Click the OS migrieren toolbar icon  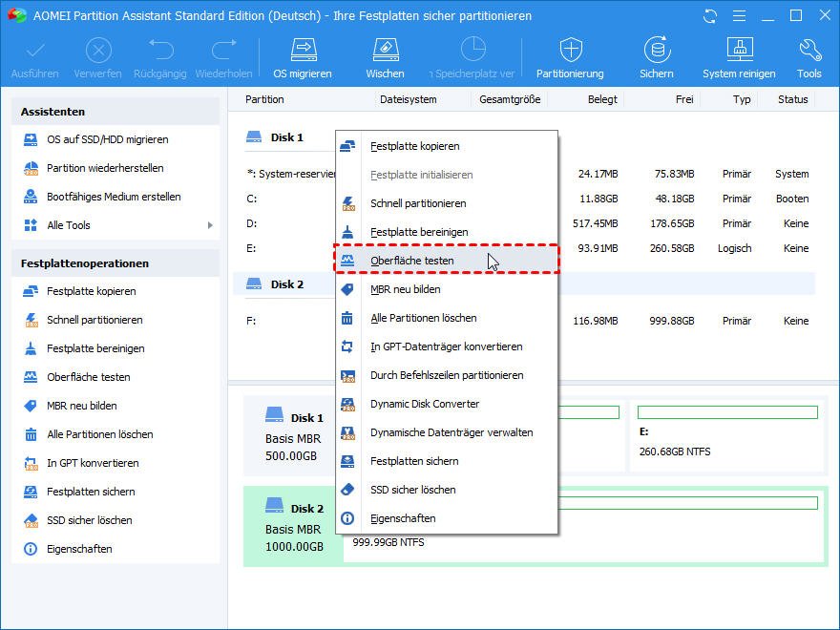(x=304, y=52)
